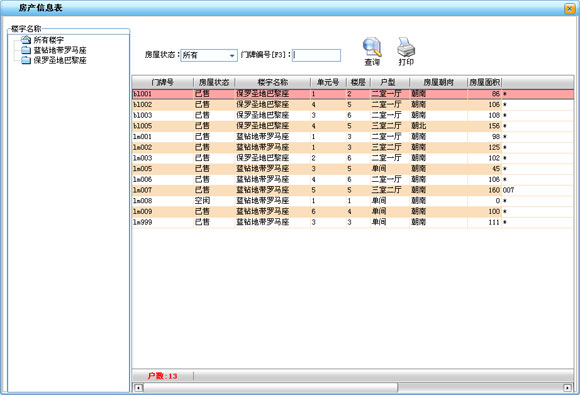This screenshot has width=580, height=395.
Task: Click the 打印 printer icon
Action: 406,47
